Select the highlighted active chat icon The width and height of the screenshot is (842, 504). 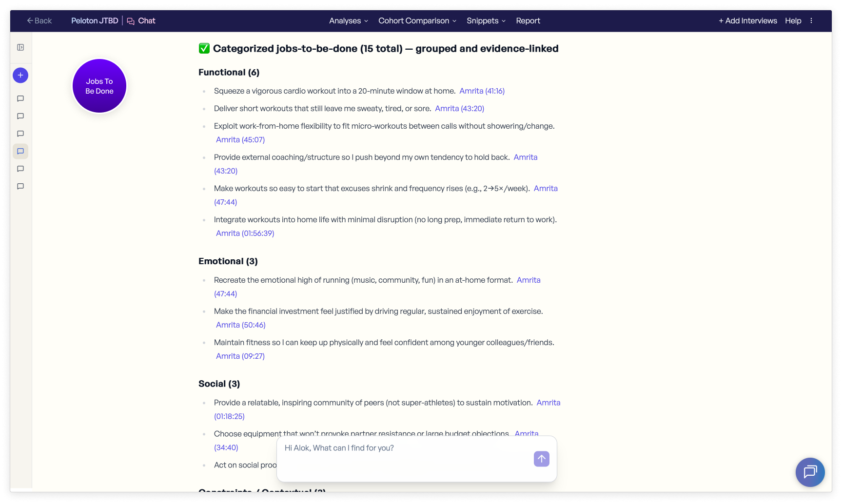tap(20, 151)
